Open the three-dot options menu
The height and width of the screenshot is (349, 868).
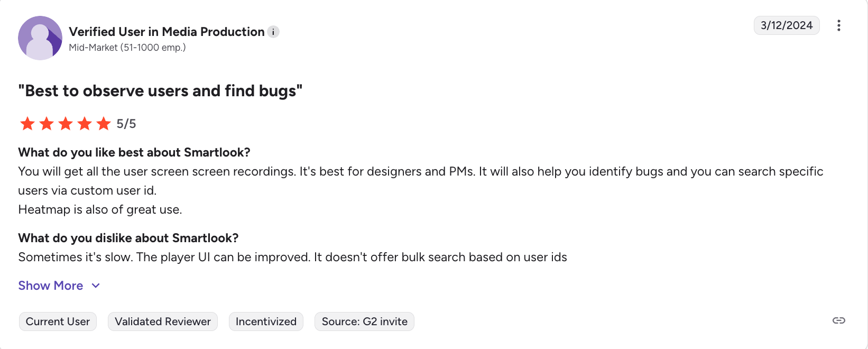838,25
